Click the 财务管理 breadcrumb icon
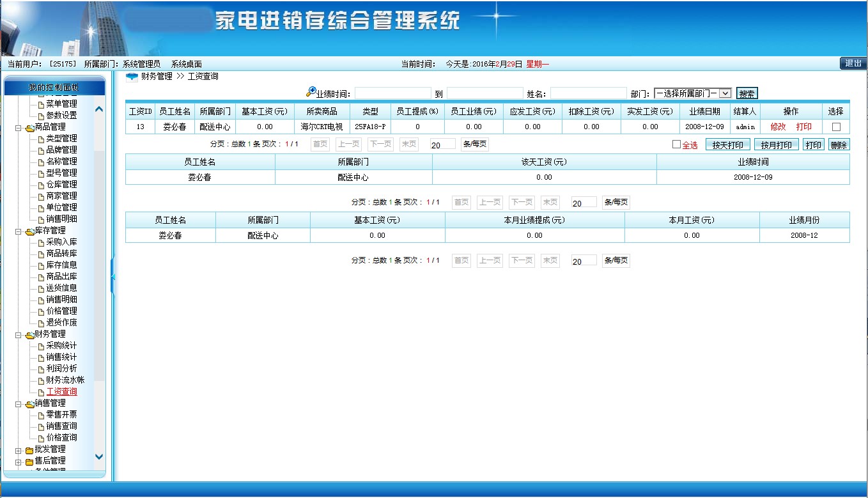868x498 pixels. (x=132, y=77)
